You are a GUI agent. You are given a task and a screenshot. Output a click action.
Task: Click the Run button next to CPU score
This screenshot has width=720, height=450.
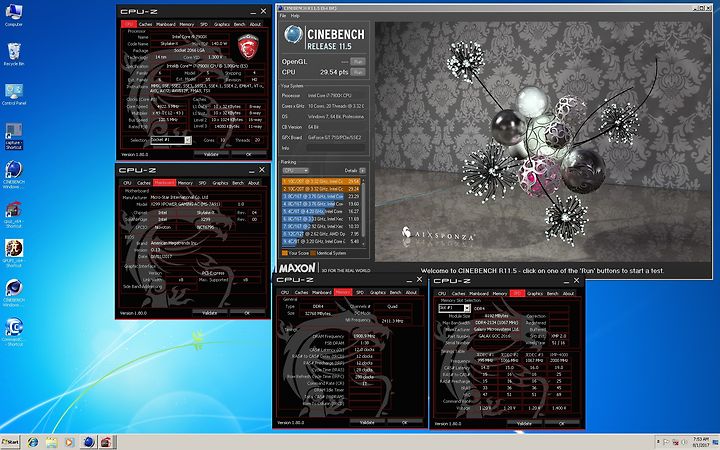click(358, 72)
